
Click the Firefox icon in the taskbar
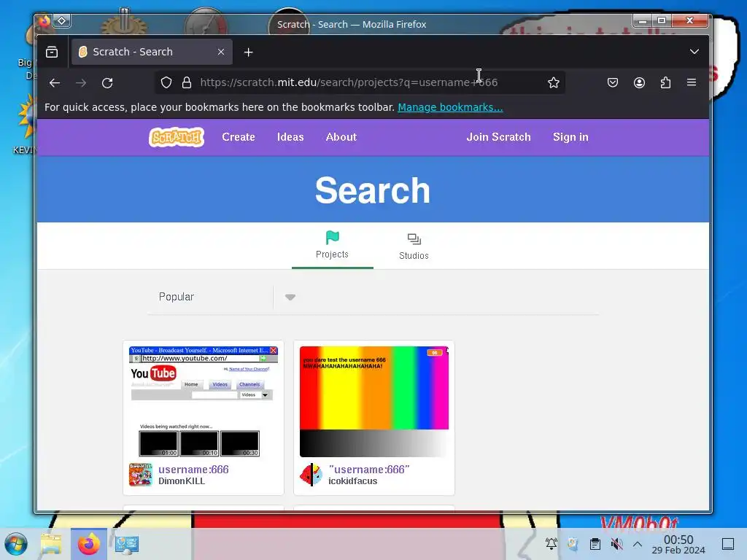88,544
